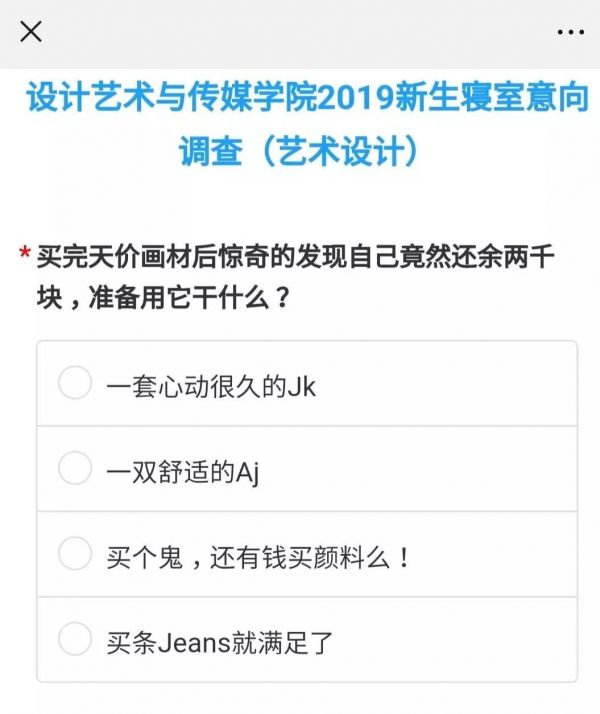
Task: Click the 买个鬼，还有钱买颜料么！ answer text
Action: 258,555
